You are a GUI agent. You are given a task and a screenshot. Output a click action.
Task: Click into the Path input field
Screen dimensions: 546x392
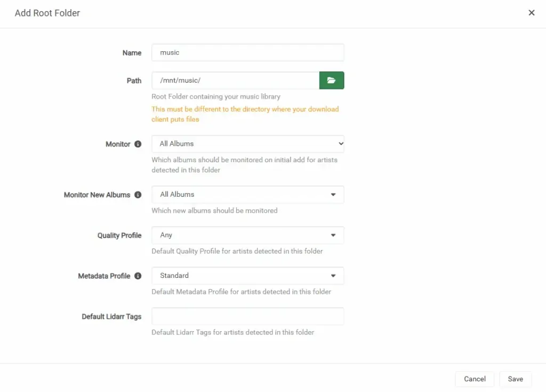coord(235,81)
